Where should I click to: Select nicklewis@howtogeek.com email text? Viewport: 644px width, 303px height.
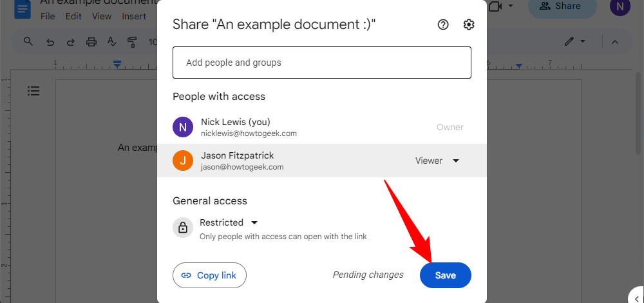[x=249, y=133]
